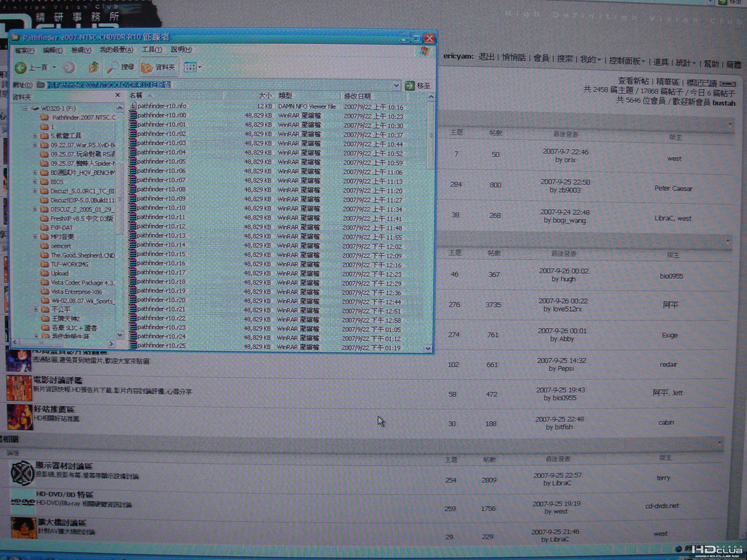Open 顯示器材討論區 forum section link
The width and height of the screenshot is (747, 560).
click(64, 466)
